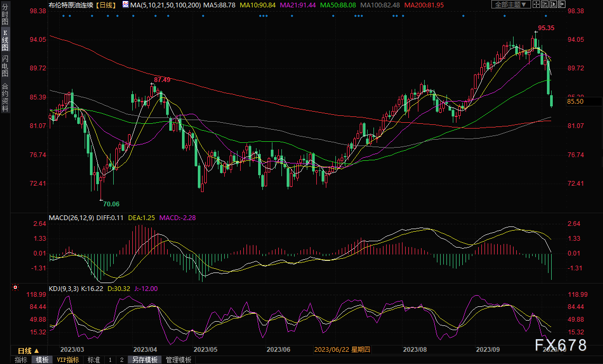603x364 pixels.
Task: Click the highlighted date 2023/06/22 星期四
Action: click(342, 349)
